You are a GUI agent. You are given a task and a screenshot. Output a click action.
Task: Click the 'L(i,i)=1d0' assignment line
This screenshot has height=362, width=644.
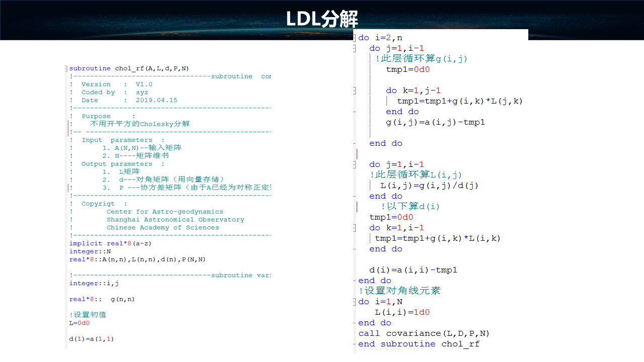click(x=402, y=312)
